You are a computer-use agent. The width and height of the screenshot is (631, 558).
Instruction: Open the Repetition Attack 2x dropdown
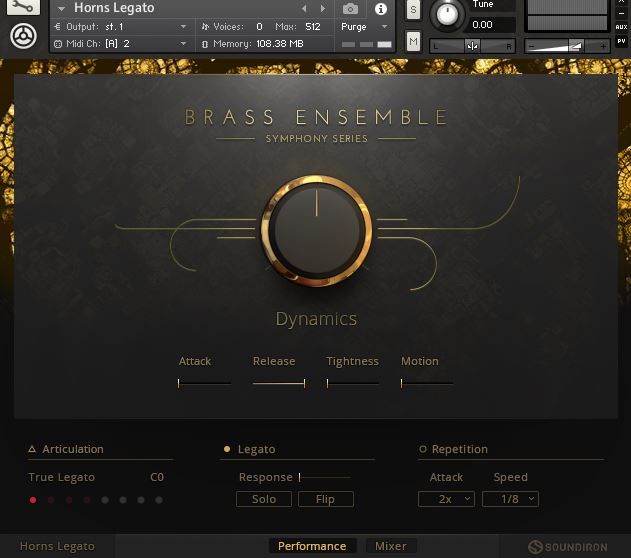(x=446, y=499)
